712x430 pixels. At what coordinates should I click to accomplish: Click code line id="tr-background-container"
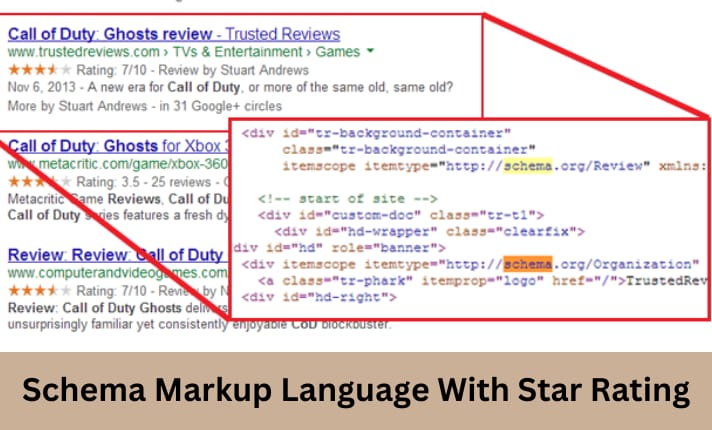[376, 133]
